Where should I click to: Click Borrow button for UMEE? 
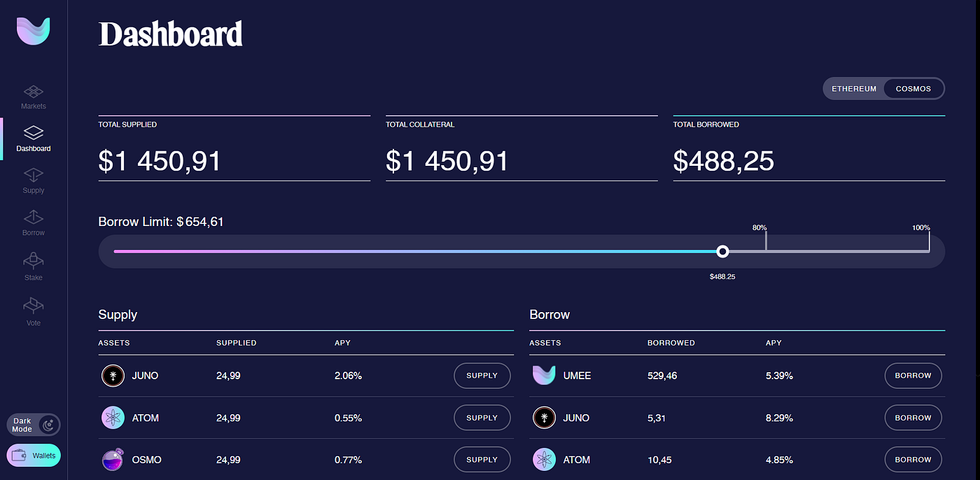pyautogui.click(x=913, y=376)
